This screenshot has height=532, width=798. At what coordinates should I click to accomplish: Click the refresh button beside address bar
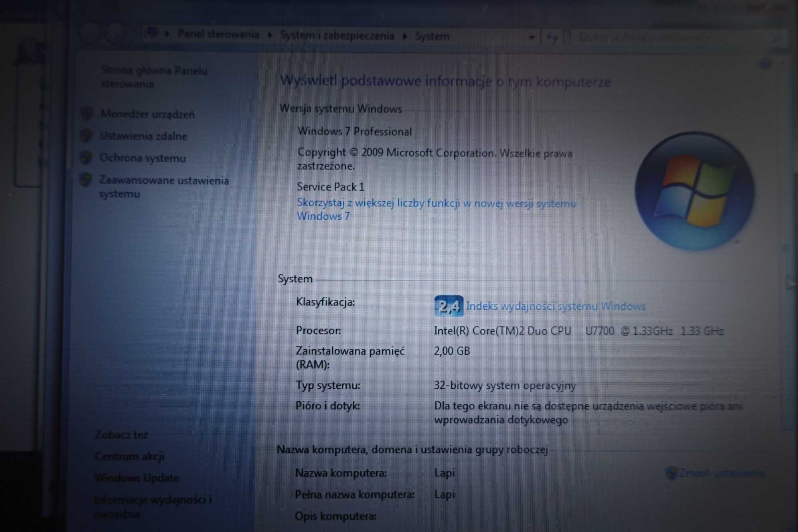click(552, 38)
